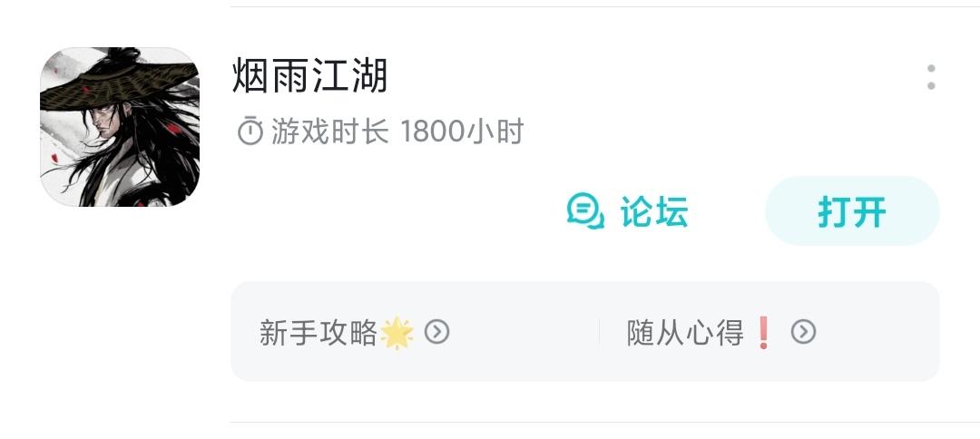The width and height of the screenshot is (980, 439).
Task: Expand the arrow next to 随从心得
Action: click(804, 332)
